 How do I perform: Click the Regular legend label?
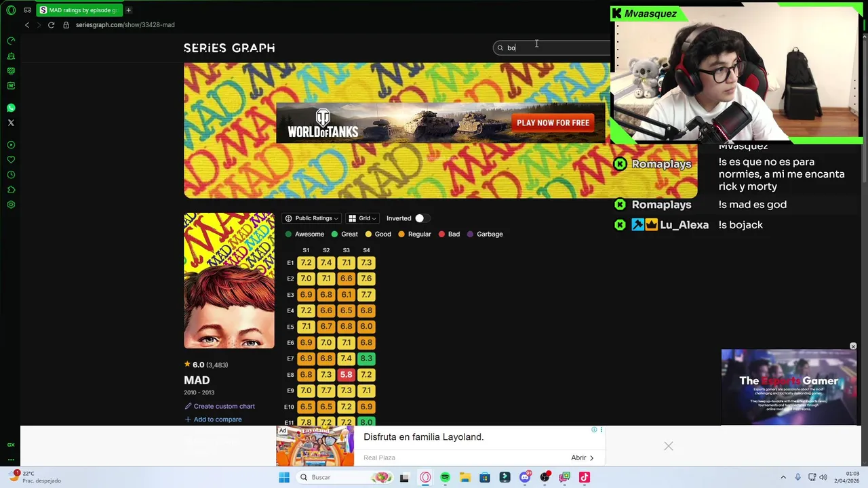(x=419, y=235)
